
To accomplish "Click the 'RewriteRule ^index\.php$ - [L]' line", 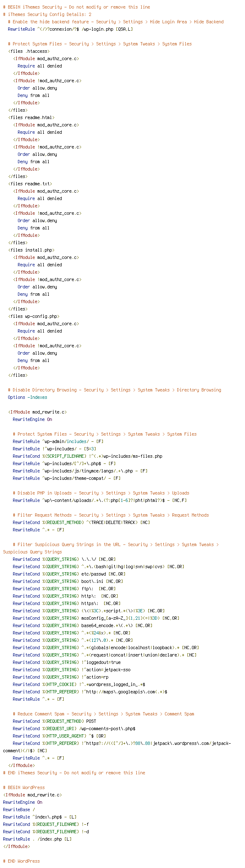I will 40,817.
